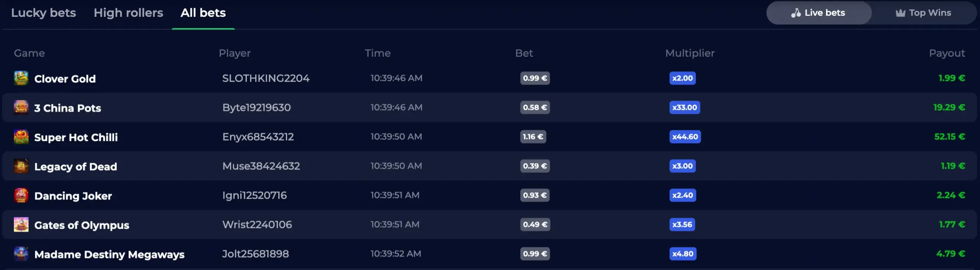Open the High rollers tab
980x270 pixels.
(x=129, y=13)
